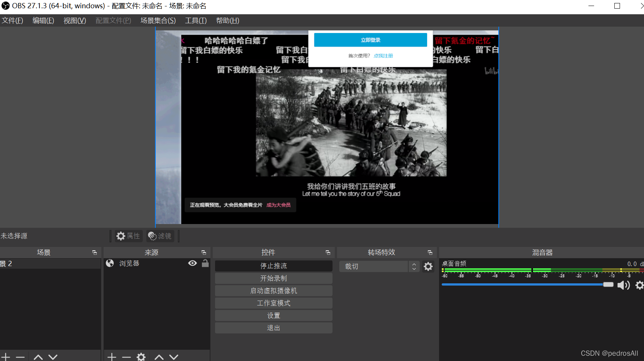Select the 浏览器 source row

click(x=156, y=263)
